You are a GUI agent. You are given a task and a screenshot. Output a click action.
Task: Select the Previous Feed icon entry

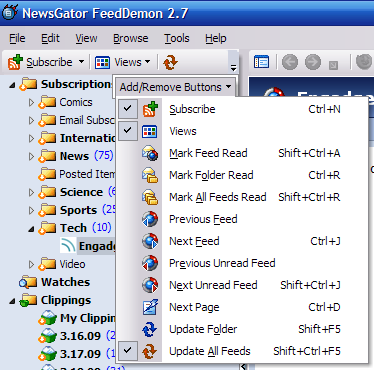[150, 219]
